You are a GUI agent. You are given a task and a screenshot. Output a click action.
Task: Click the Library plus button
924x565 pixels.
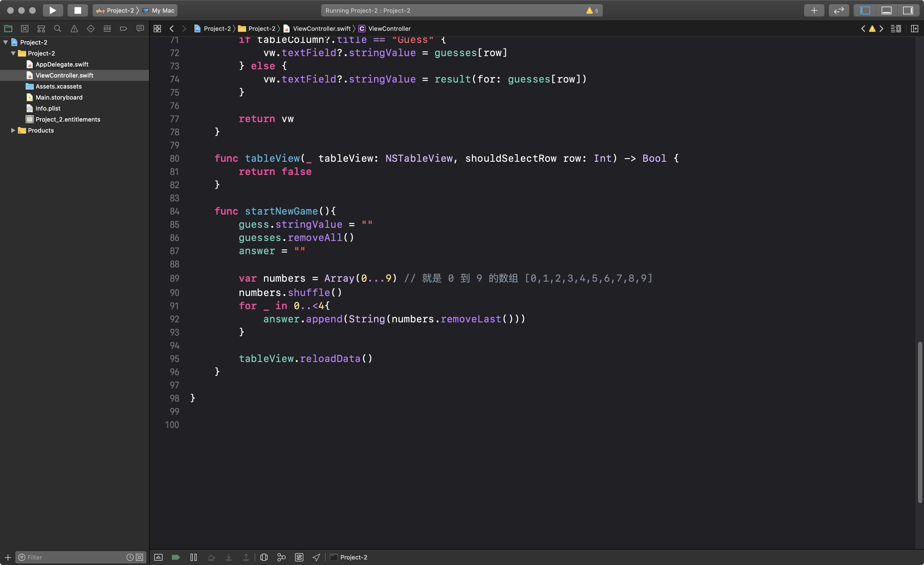[814, 10]
